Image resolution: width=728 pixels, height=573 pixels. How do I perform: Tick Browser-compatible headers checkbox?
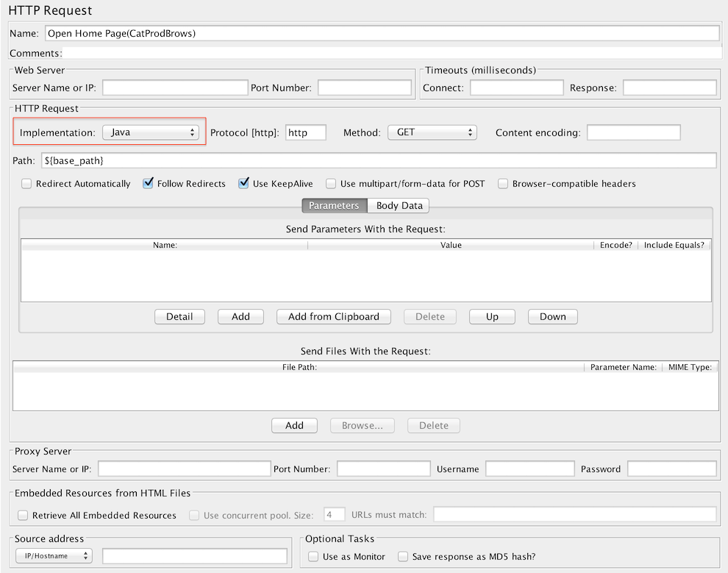pos(503,184)
